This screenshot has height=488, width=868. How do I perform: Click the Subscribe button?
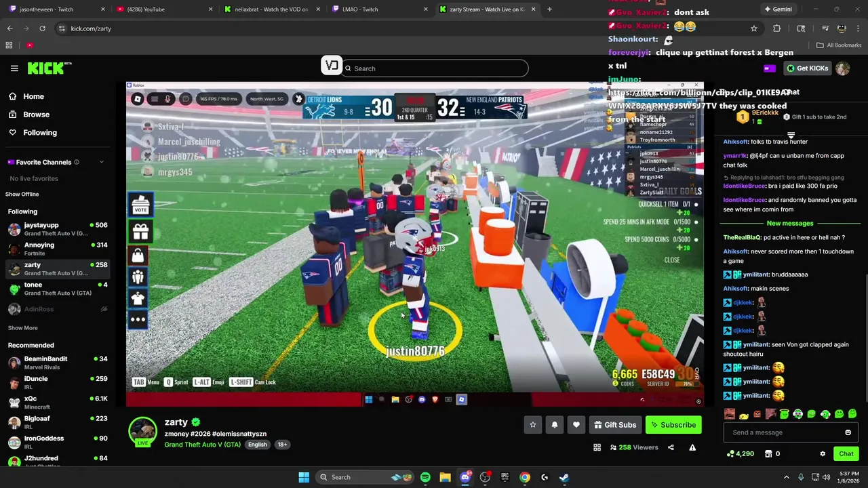pos(673,425)
